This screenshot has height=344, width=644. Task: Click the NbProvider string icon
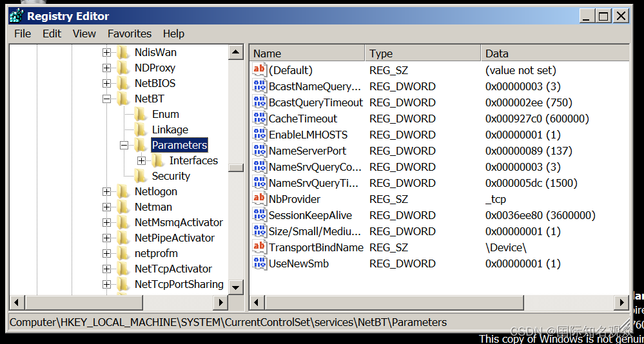[x=259, y=199]
